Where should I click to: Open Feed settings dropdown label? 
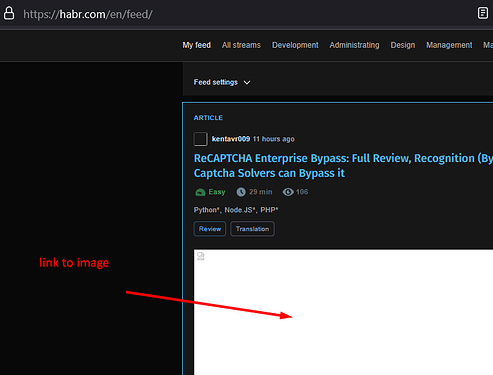(216, 82)
